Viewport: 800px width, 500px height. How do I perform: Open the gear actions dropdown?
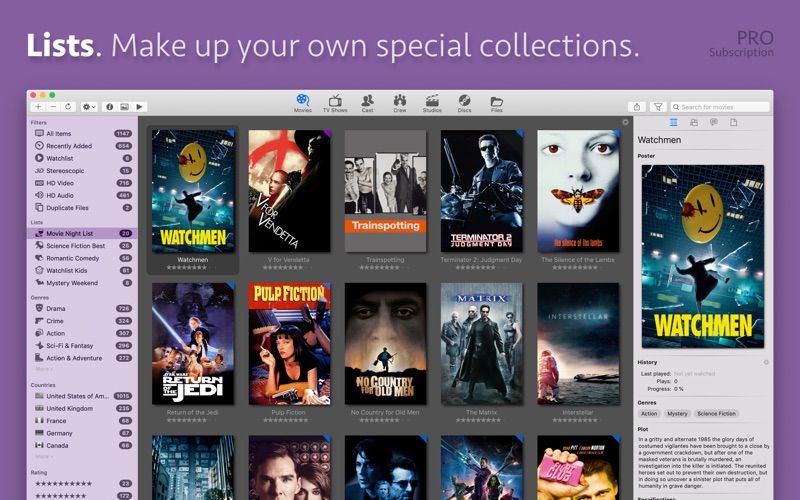tap(89, 107)
